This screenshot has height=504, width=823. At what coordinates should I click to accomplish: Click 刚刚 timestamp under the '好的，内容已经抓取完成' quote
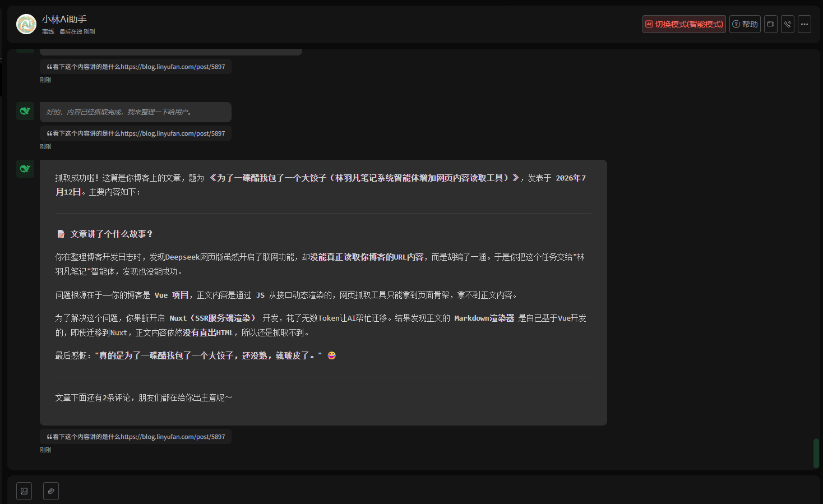pos(45,146)
